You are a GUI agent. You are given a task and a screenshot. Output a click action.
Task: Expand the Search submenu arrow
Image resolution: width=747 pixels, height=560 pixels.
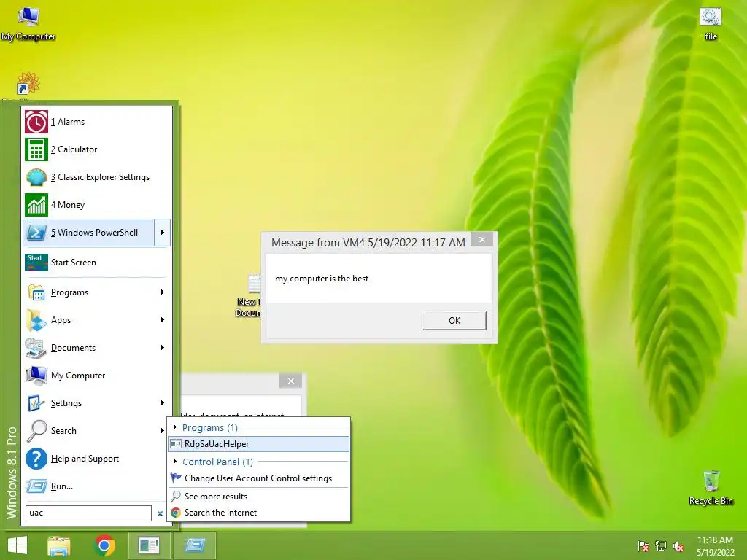click(x=163, y=430)
